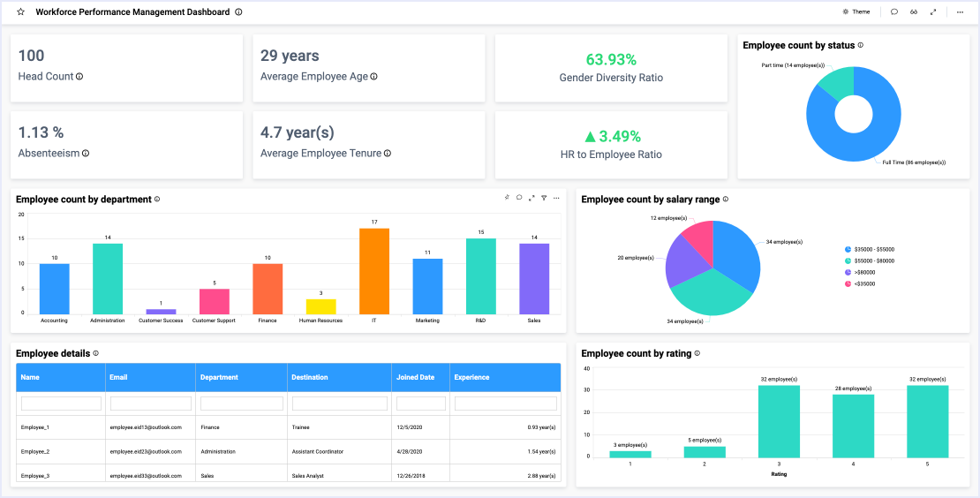
Task: Sort table by the Department column header
Action: [219, 378]
